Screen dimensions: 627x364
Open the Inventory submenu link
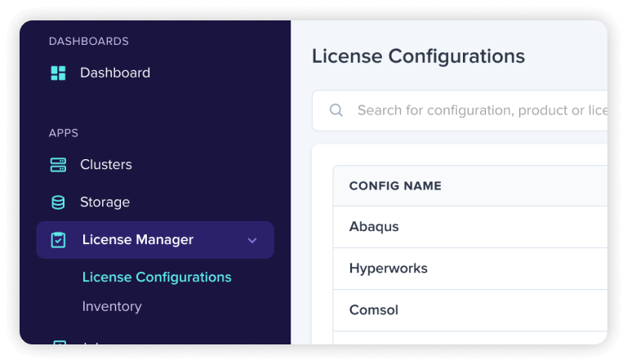[x=112, y=307]
